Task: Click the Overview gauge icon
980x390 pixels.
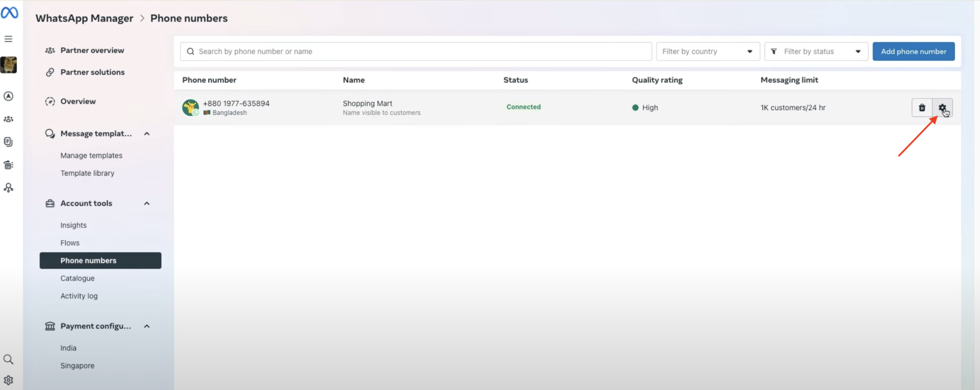Action: pyautogui.click(x=50, y=101)
